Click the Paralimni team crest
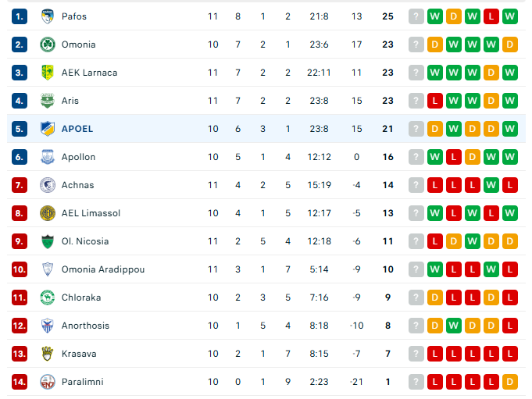This screenshot has width=532, height=399. 48,382
